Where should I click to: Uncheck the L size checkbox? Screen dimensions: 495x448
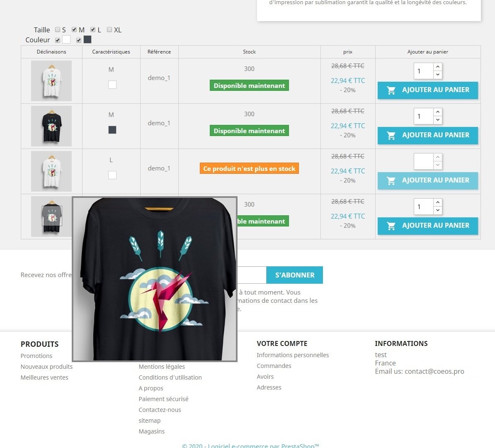click(x=93, y=30)
